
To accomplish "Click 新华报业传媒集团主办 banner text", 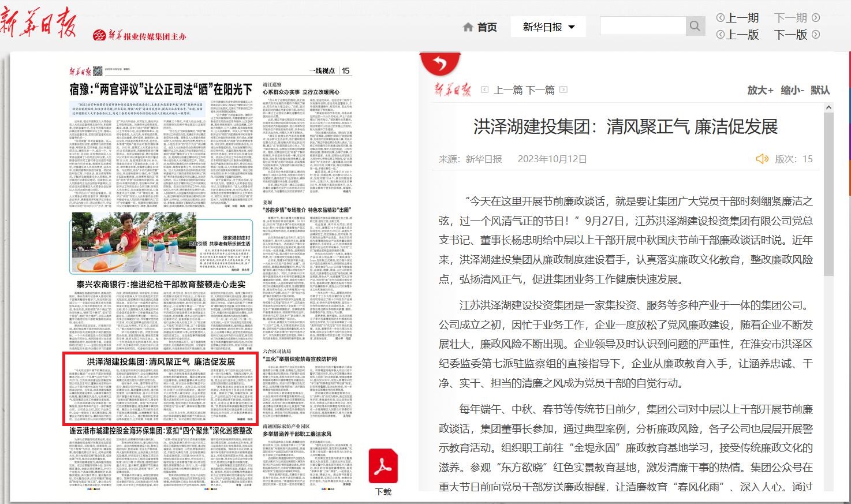I will [x=147, y=36].
